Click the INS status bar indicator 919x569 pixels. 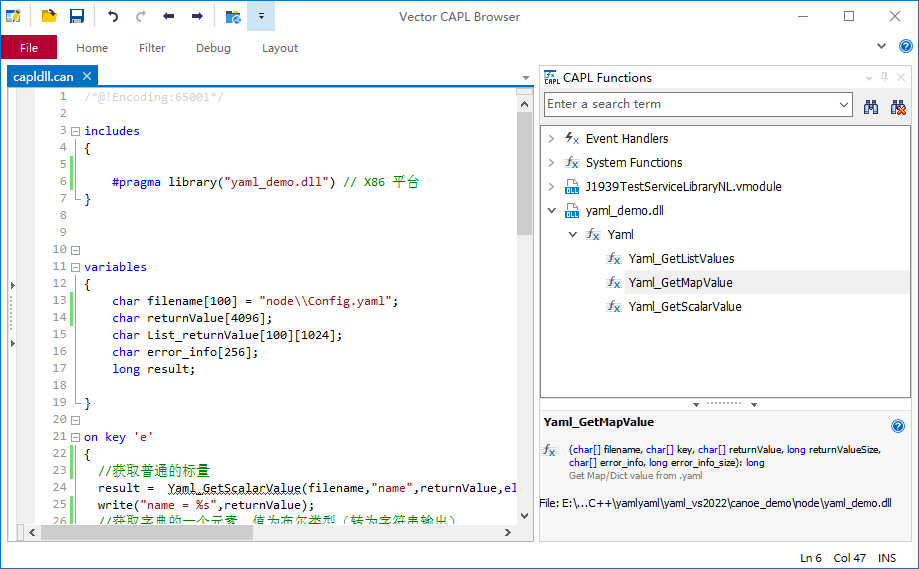(x=887, y=558)
